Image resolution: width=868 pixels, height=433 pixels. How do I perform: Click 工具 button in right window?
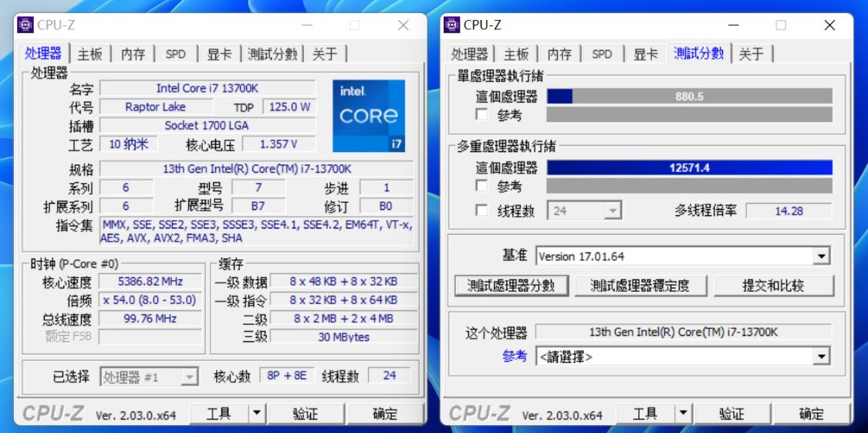[646, 414]
